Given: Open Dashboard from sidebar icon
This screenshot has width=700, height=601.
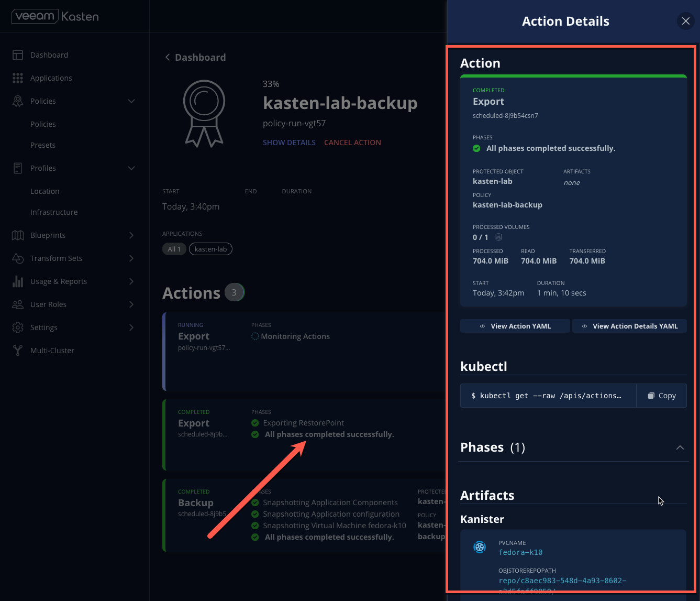Looking at the screenshot, I should point(18,55).
